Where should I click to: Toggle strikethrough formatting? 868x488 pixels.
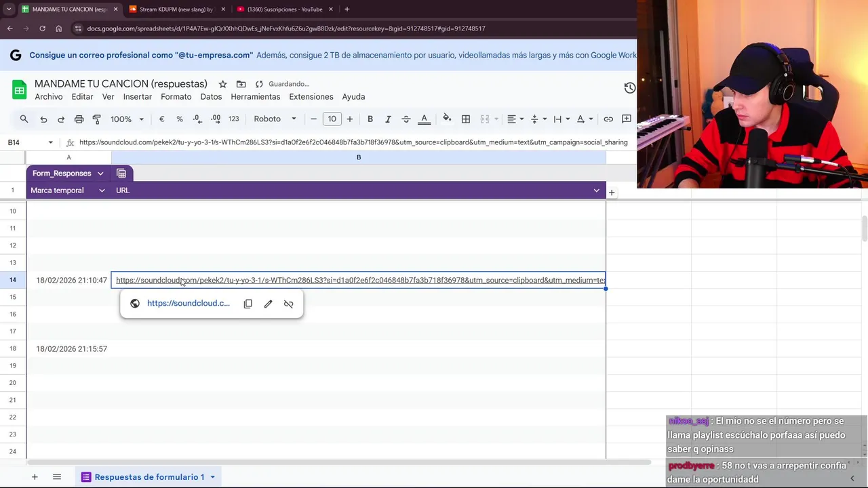[406, 119]
